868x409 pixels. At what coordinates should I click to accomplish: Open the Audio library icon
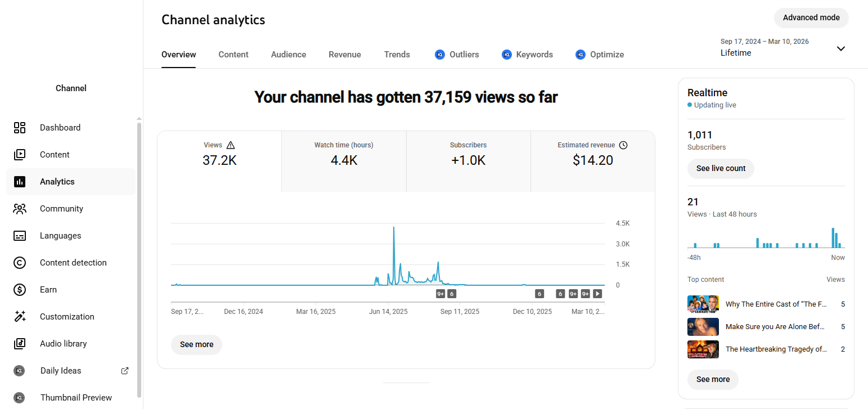click(20, 344)
